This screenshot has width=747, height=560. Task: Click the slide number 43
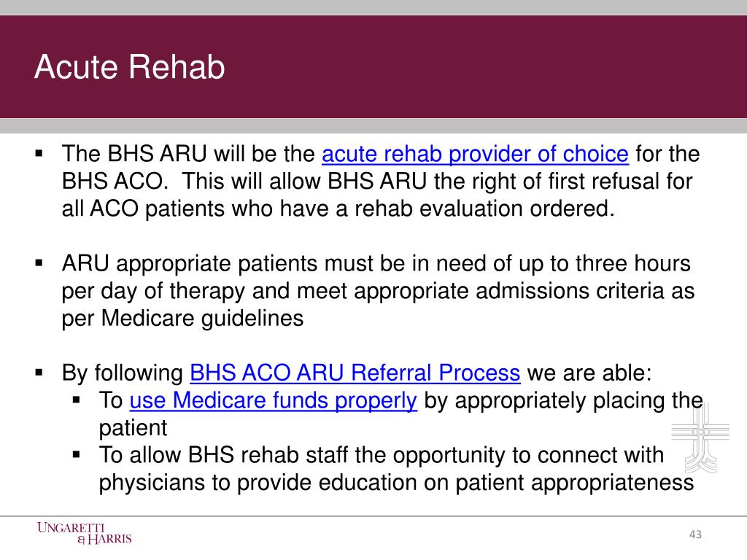[x=694, y=535]
